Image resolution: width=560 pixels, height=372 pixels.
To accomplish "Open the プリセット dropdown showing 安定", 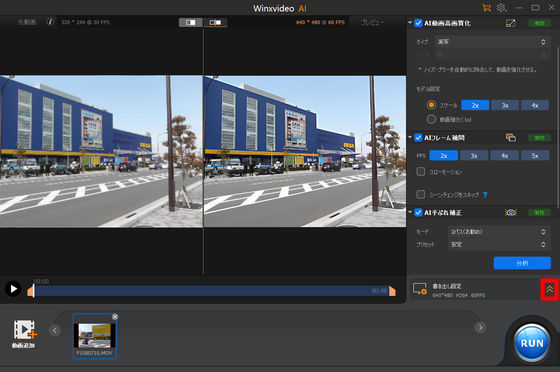I will (498, 245).
